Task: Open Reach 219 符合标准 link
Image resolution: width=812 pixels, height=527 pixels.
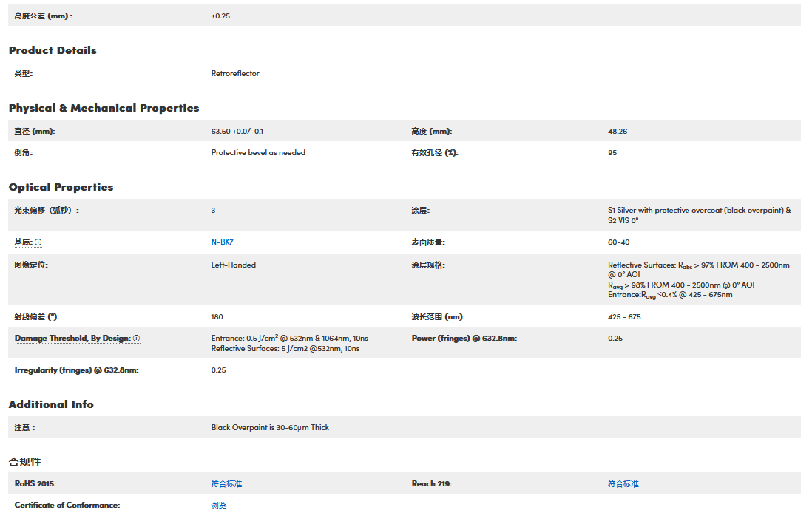Action: (x=623, y=484)
